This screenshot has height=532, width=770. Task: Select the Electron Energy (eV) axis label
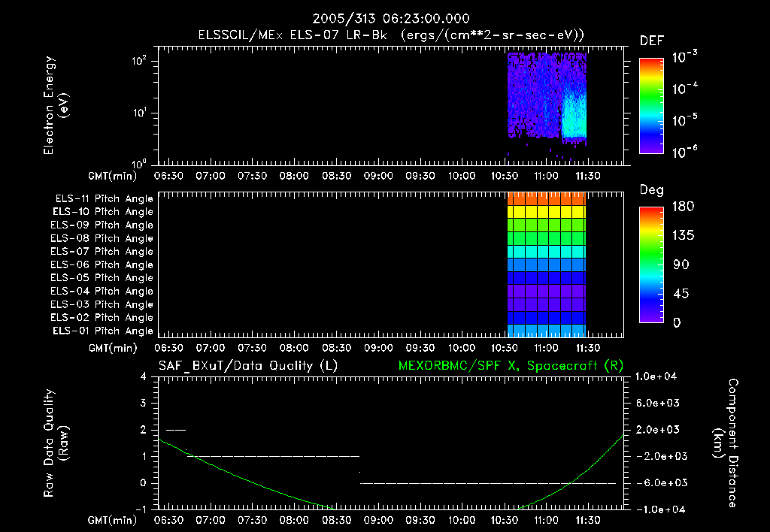pos(56,105)
